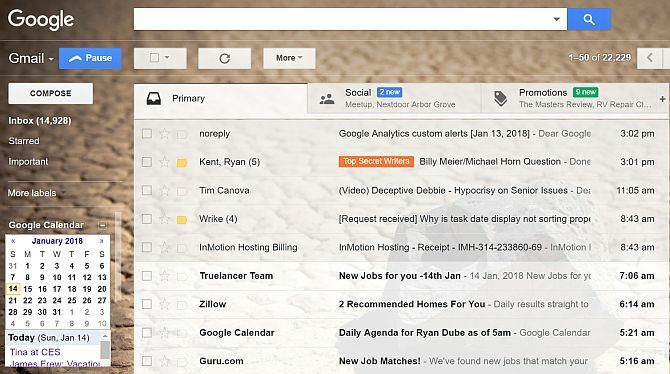670x374 pixels.
Task: Open the 'New Job Matches!' email
Action: [379, 361]
